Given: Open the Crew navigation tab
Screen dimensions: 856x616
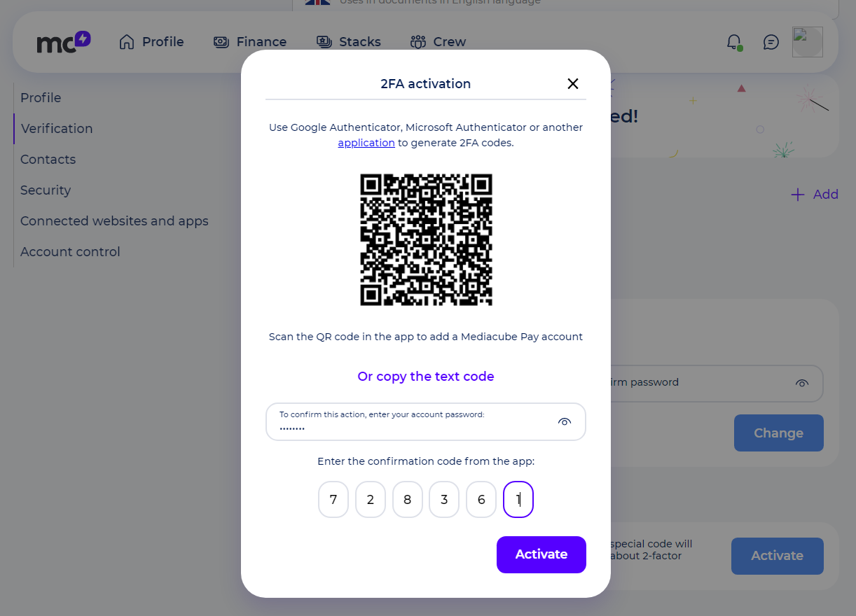Looking at the screenshot, I should (x=438, y=42).
